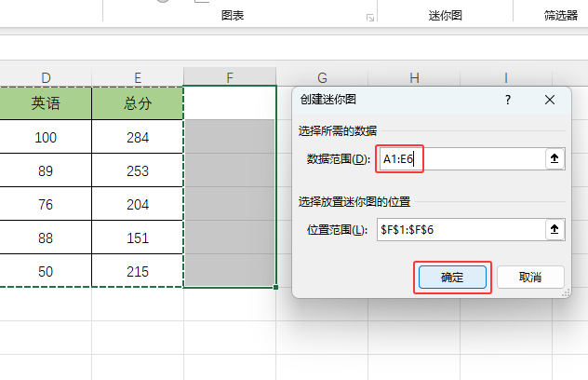Viewport: 588px width, 380px height.
Task: Select column I header
Action: click(506, 77)
